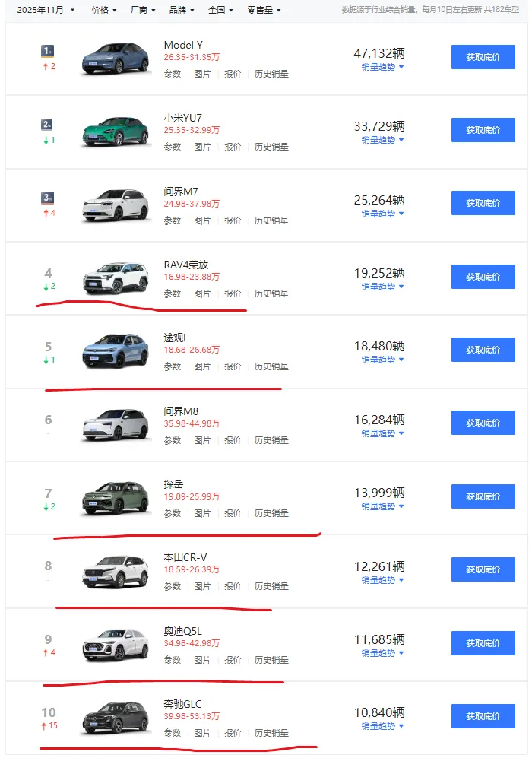Open the 全国 region filter
The width and height of the screenshot is (532, 758).
220,10
